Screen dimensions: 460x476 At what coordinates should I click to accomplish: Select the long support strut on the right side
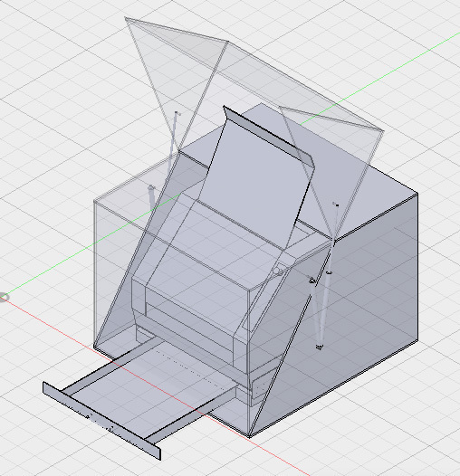tap(328, 273)
